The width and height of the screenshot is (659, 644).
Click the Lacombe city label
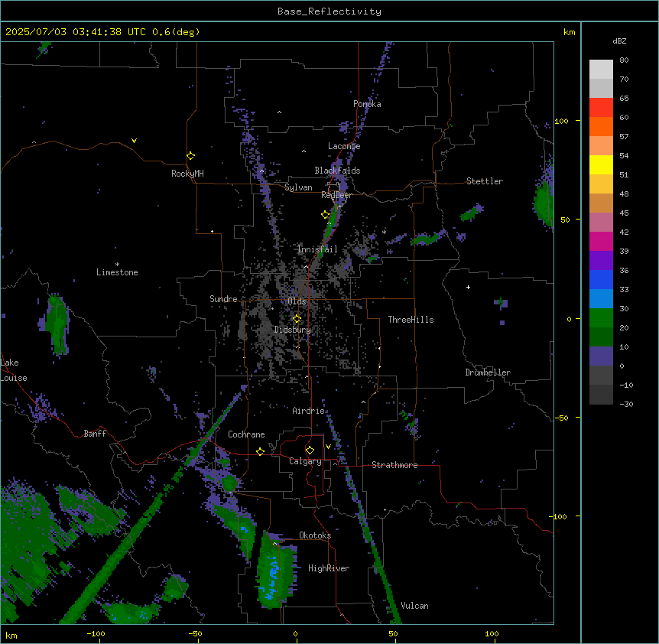pos(344,146)
